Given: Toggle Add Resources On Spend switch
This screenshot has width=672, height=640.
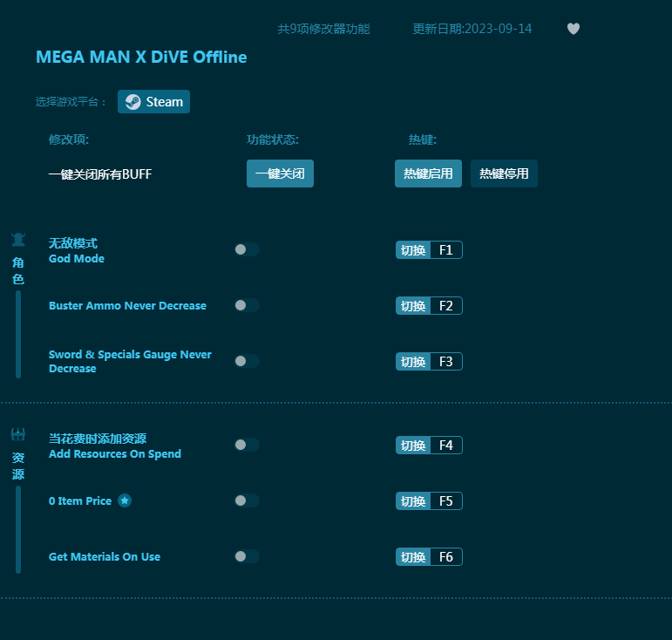Looking at the screenshot, I should pyautogui.click(x=247, y=445).
